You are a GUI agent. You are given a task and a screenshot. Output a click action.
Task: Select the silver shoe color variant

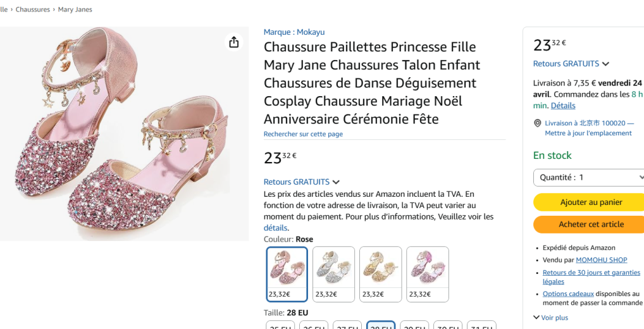point(333,273)
